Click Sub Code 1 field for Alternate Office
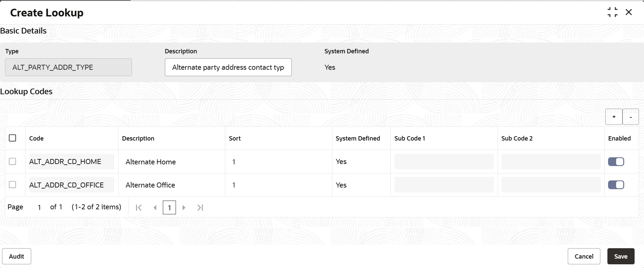Viewport: 644px width, 268px height. (x=444, y=185)
